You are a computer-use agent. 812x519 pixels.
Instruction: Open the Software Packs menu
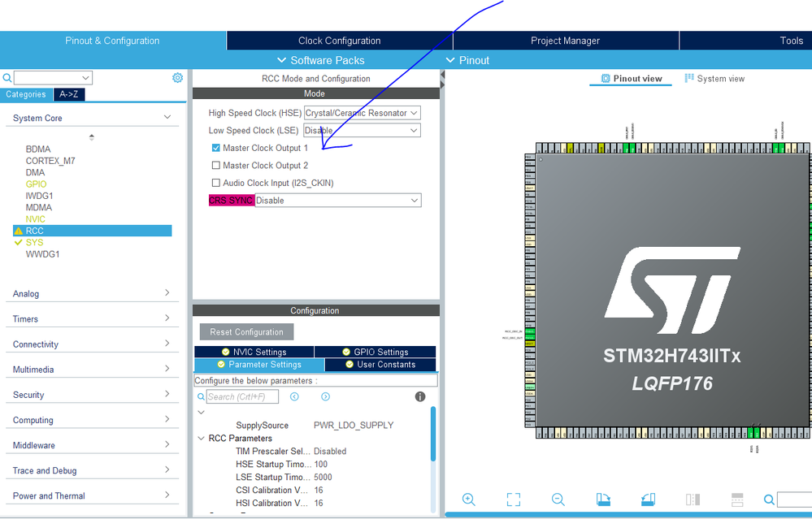coord(321,61)
